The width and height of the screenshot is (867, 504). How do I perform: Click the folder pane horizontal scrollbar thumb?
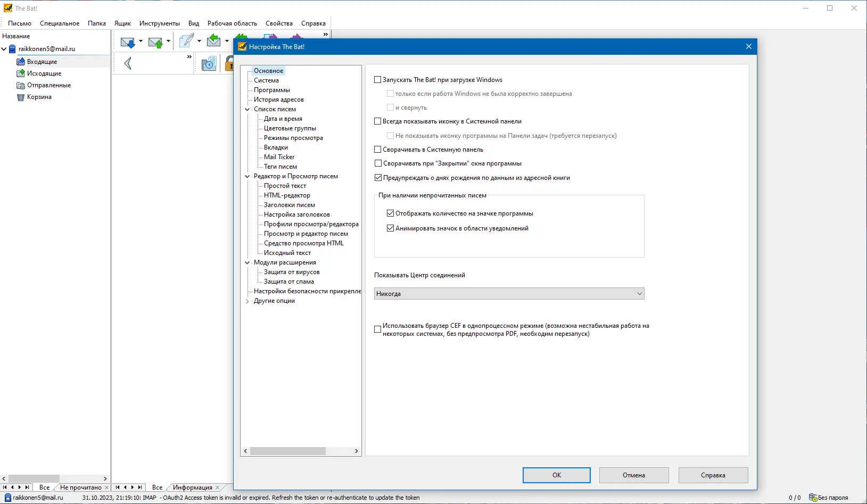pyautogui.click(x=34, y=478)
